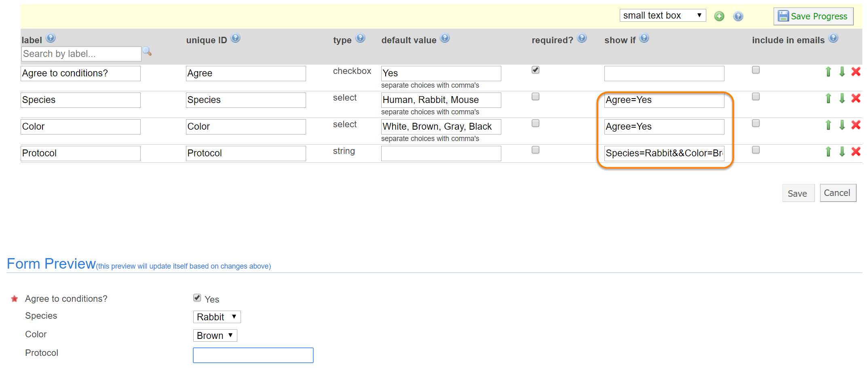Click the Protocol text box in preview
Screen dimensions: 868x368
pos(253,355)
